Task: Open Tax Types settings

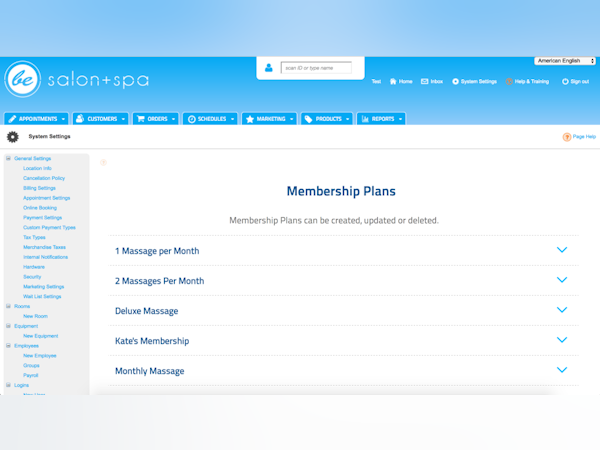Action: [x=34, y=237]
